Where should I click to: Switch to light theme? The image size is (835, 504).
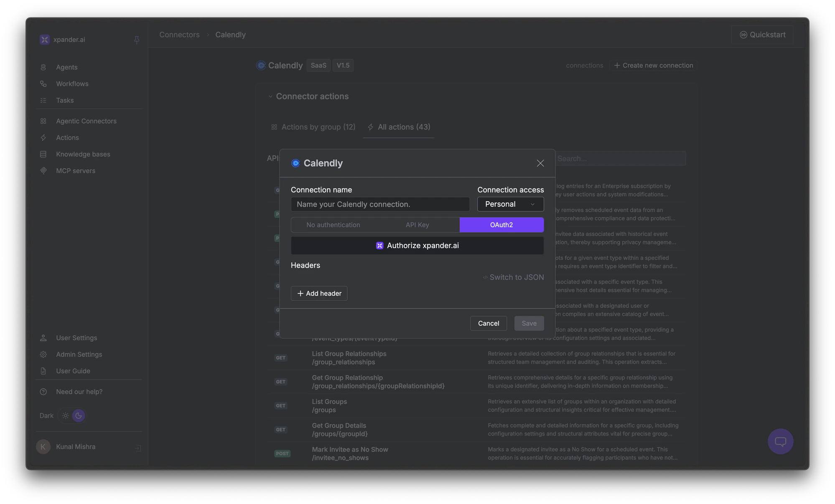(65, 415)
